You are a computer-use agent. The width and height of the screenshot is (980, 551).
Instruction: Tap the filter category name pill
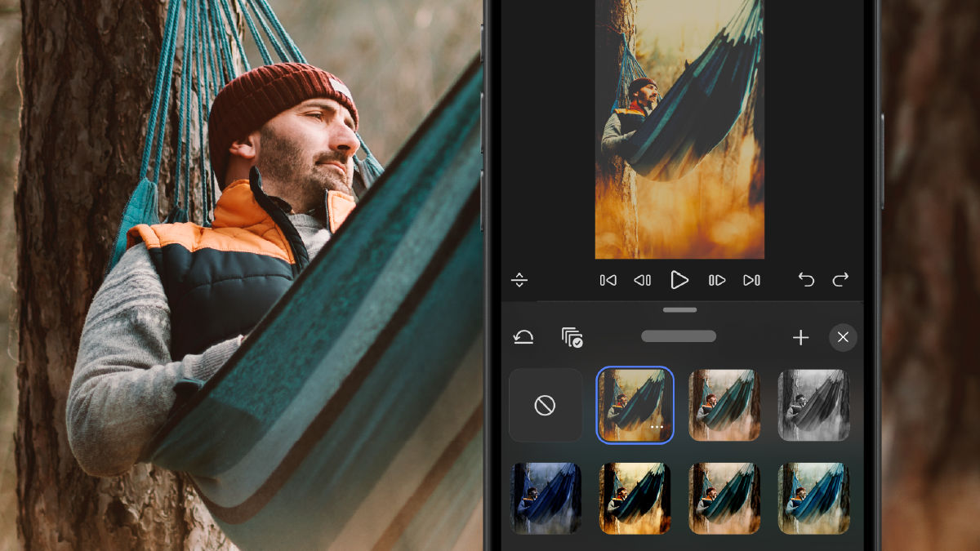679,336
